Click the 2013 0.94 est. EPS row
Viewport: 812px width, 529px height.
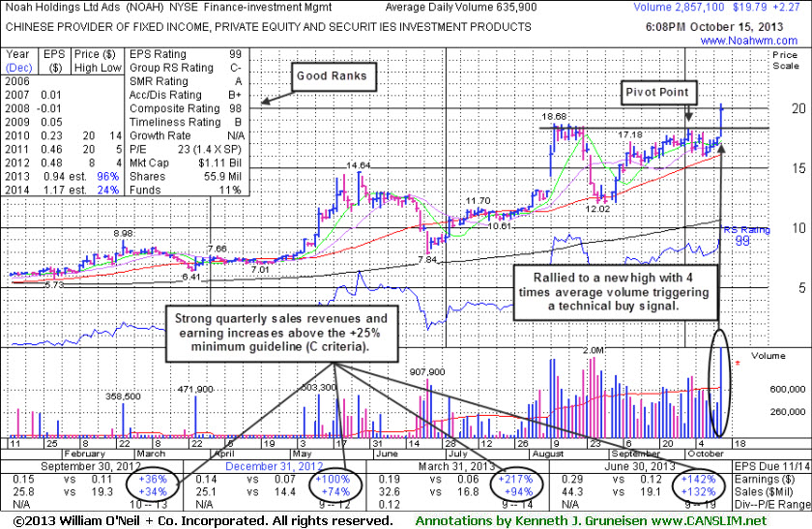(62, 176)
